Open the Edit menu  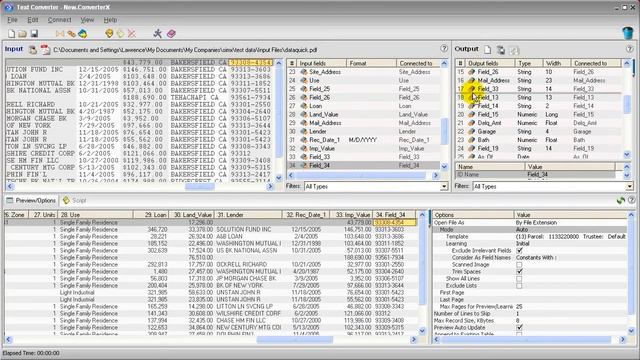(x=33, y=20)
